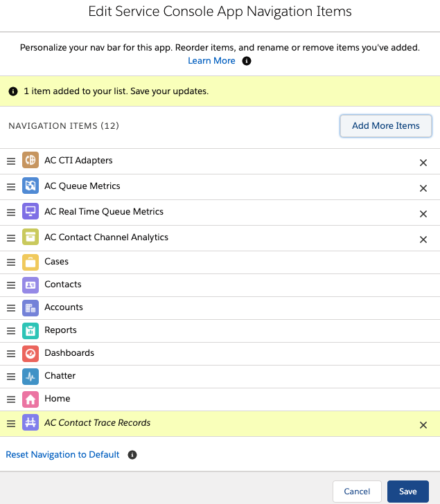Click the Cases briefcase icon
This screenshot has width=440, height=504.
coord(30,262)
